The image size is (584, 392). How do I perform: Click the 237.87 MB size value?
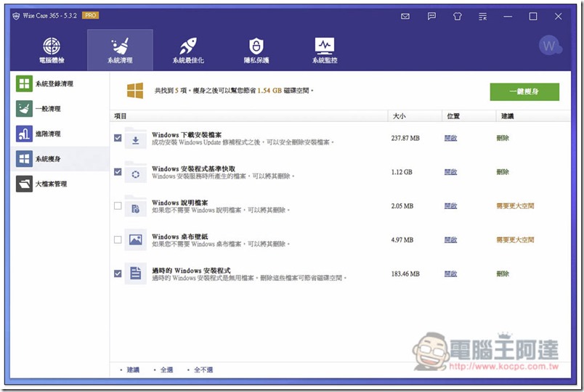tap(405, 138)
